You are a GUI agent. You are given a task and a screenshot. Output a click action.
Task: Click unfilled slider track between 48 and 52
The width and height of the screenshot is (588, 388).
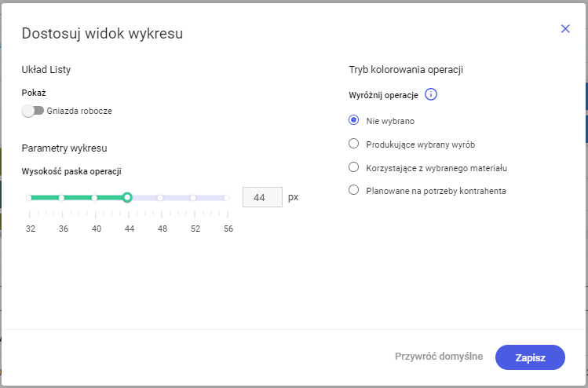click(x=177, y=198)
